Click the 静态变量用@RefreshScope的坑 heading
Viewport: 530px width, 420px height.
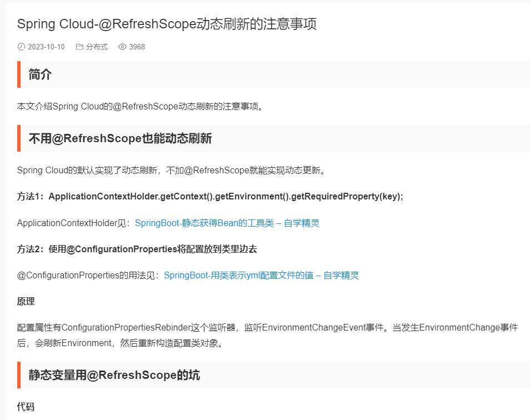point(114,375)
